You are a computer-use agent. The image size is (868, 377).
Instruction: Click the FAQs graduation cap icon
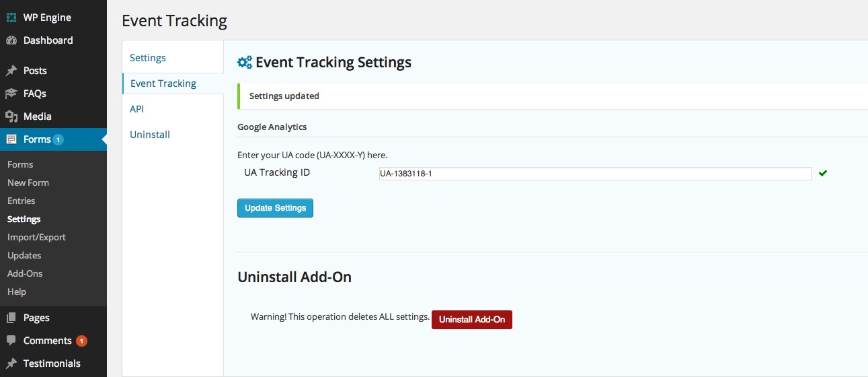tap(11, 94)
